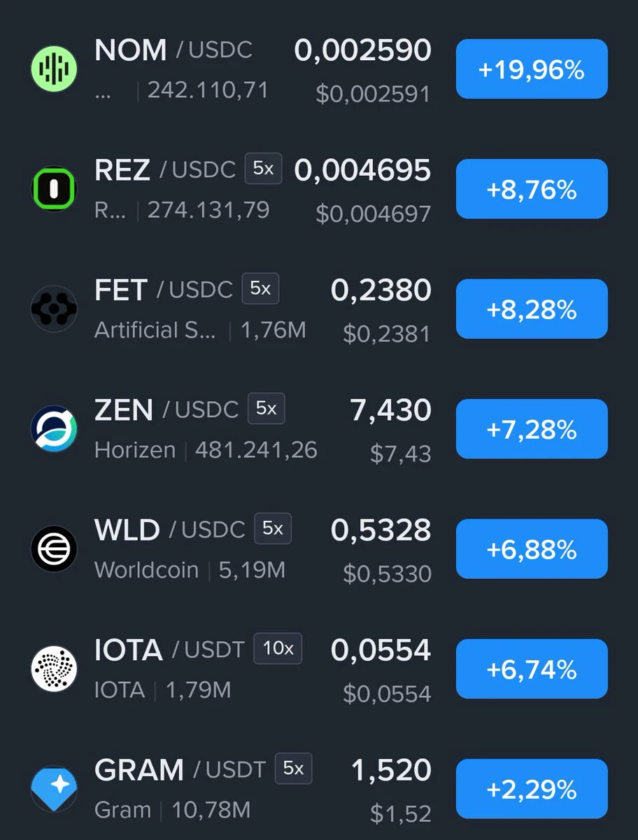
Task: Click the +19,96% change button
Action: [x=532, y=69]
